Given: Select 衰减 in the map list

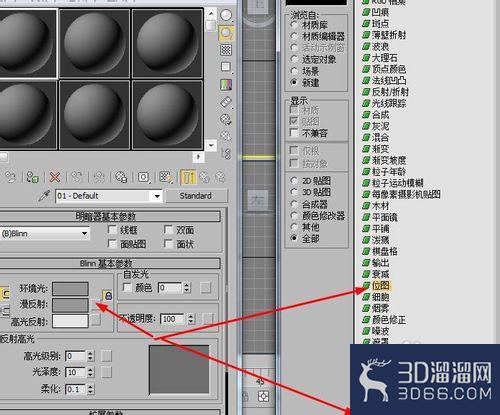Looking at the screenshot, I should pyautogui.click(x=381, y=274).
